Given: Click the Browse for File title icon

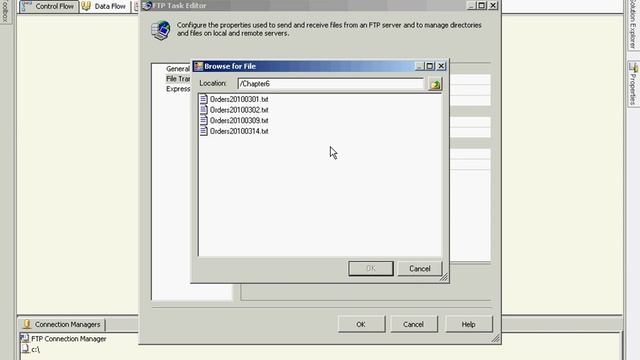Looking at the screenshot, I should pos(198,66).
